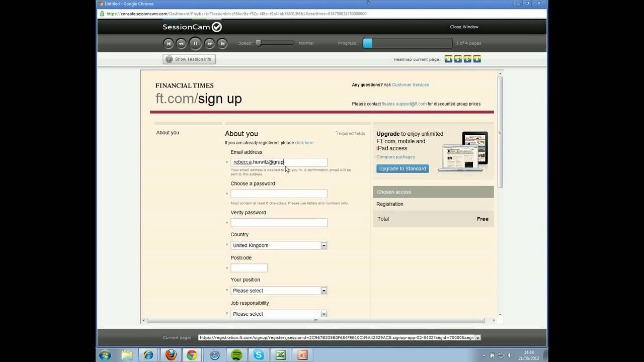
Task: Open heatmap A for current page
Action: coord(477,59)
